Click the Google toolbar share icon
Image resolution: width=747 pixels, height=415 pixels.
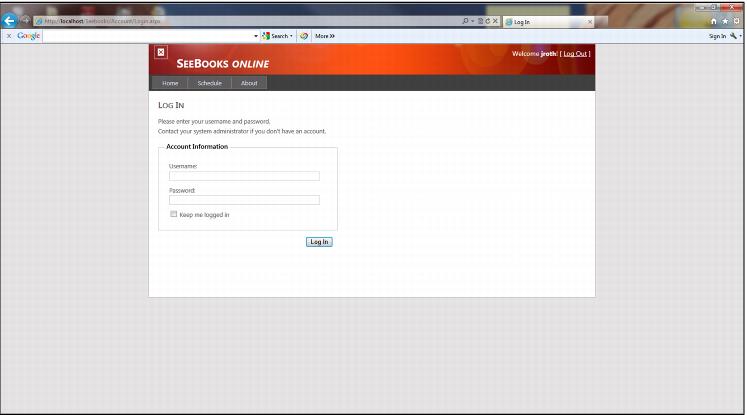pos(304,36)
